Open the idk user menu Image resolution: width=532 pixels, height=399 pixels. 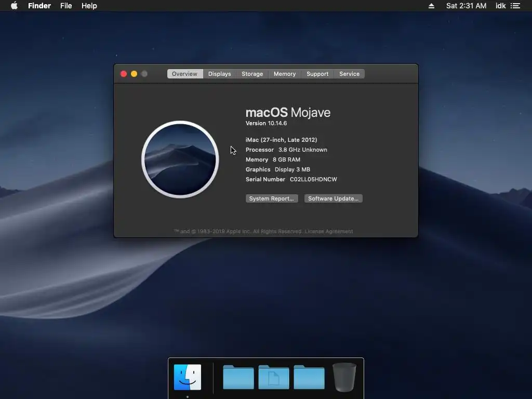500,6
